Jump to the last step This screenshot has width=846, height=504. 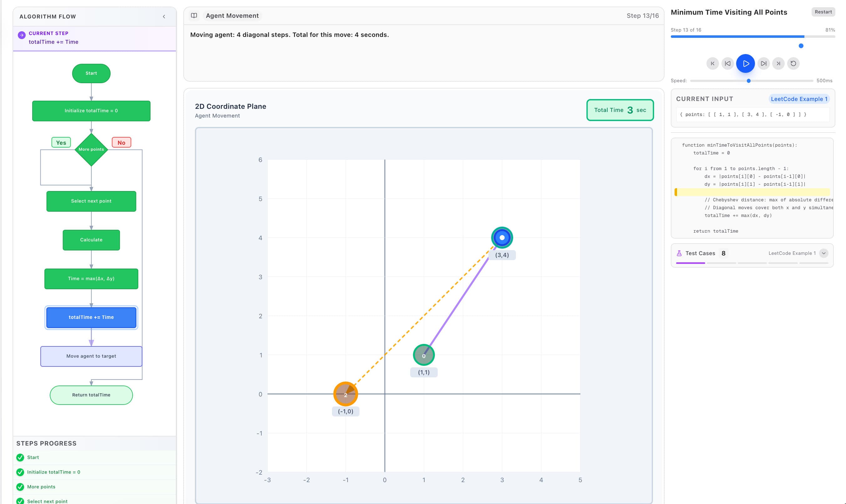(x=778, y=63)
